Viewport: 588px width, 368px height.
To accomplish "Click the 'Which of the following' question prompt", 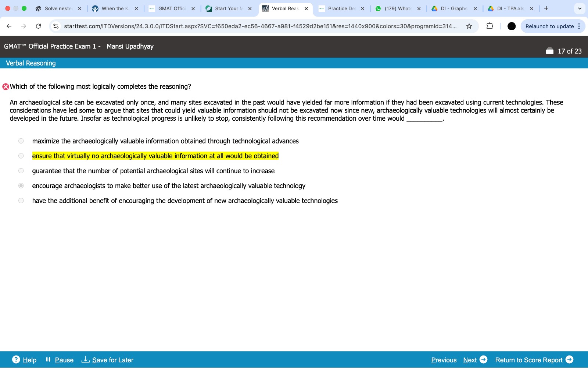I will [100, 86].
